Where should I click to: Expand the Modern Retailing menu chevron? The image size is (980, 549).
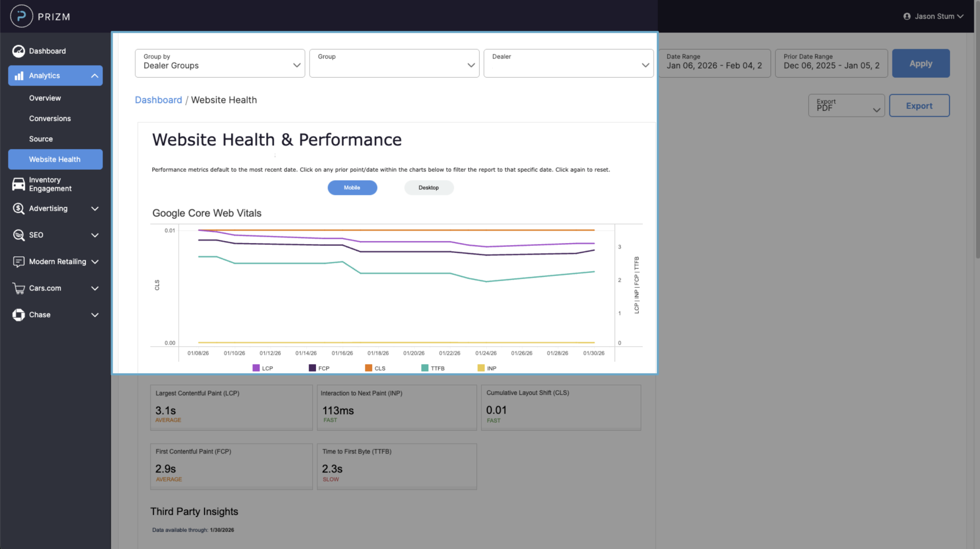point(95,262)
